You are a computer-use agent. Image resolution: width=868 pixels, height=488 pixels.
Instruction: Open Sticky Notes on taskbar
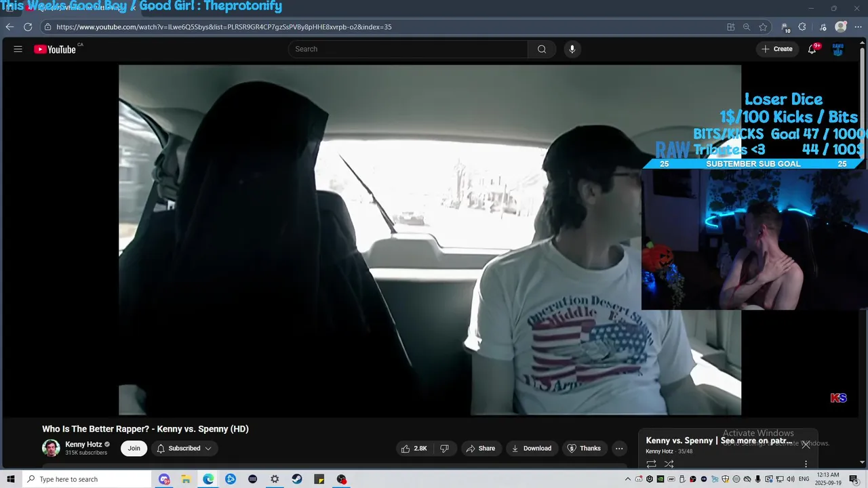click(319, 479)
